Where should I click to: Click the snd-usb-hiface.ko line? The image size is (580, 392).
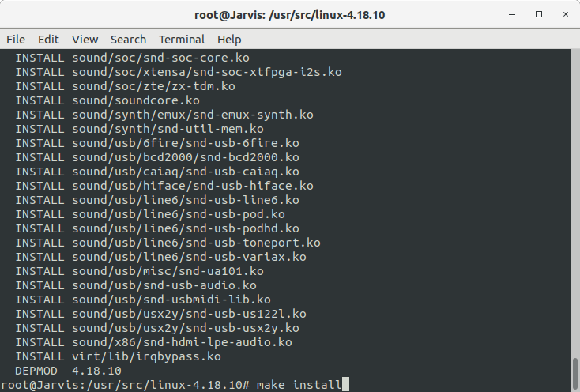pyautogui.click(x=164, y=186)
